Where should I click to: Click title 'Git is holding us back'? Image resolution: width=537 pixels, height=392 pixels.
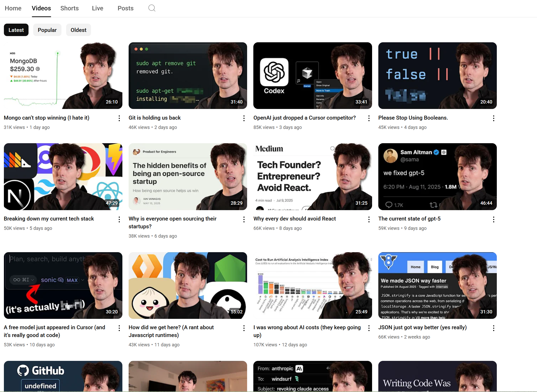pyautogui.click(x=155, y=118)
